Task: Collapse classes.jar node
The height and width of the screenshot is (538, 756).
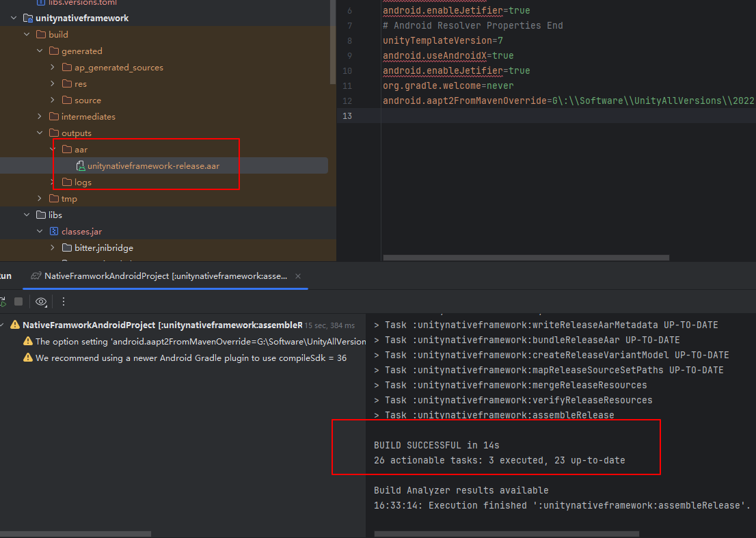Action: click(40, 231)
